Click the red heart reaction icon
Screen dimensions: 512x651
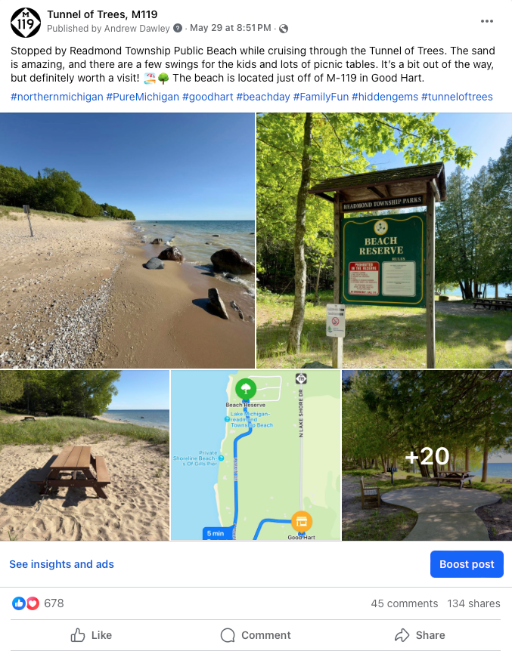33,603
